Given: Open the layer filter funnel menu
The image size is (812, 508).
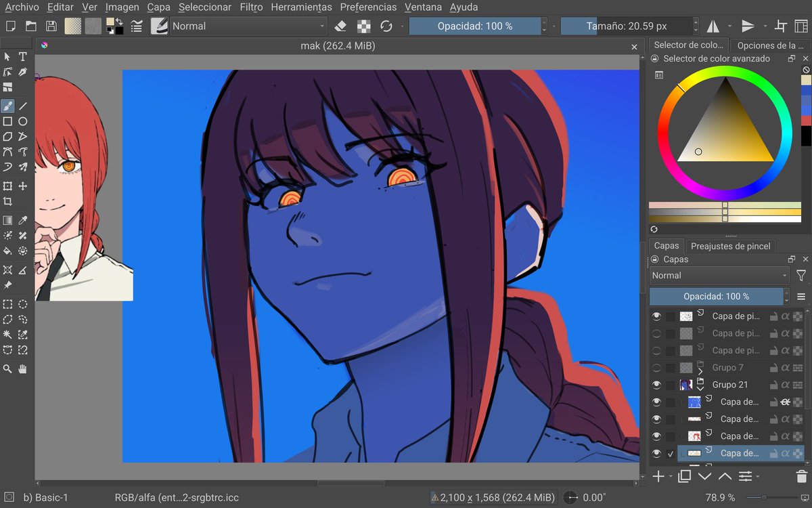Looking at the screenshot, I should pos(801,276).
